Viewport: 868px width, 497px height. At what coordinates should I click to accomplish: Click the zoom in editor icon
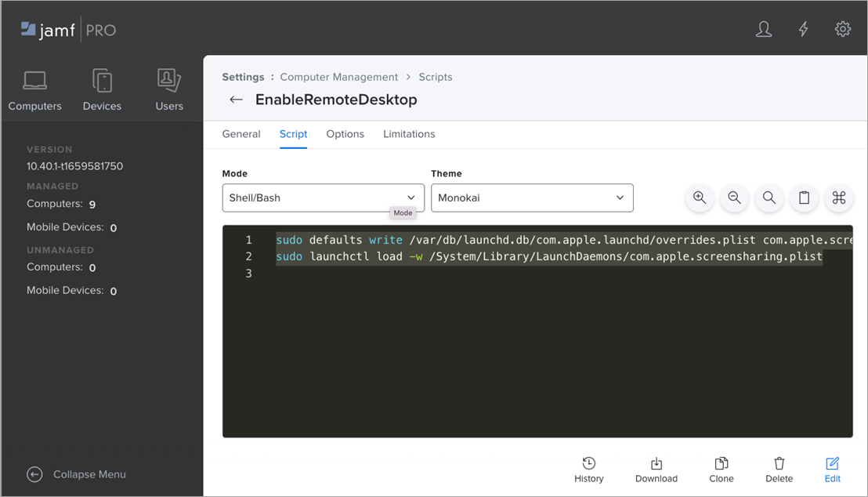tap(700, 198)
